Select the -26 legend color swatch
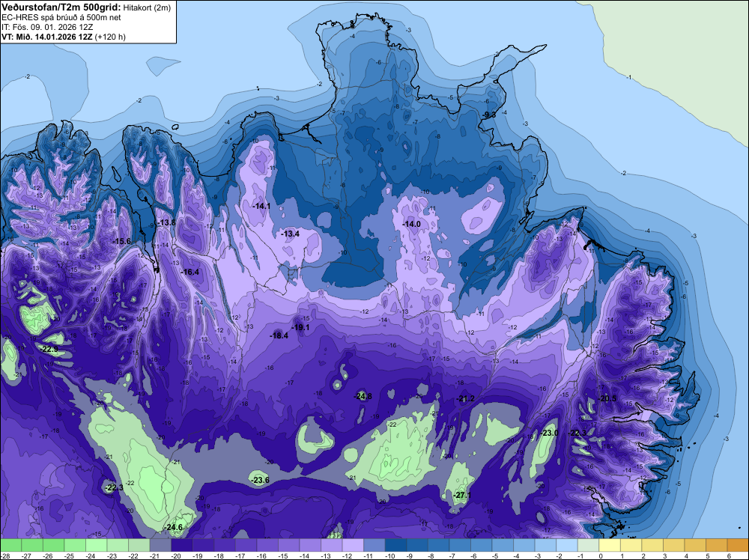Screen dimensions: 749x560 54,545
